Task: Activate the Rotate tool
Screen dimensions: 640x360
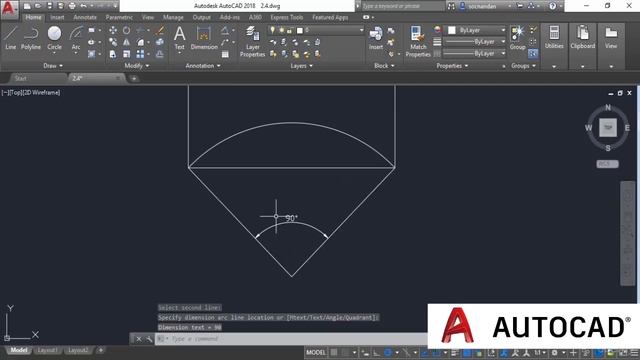Action: 127,30
